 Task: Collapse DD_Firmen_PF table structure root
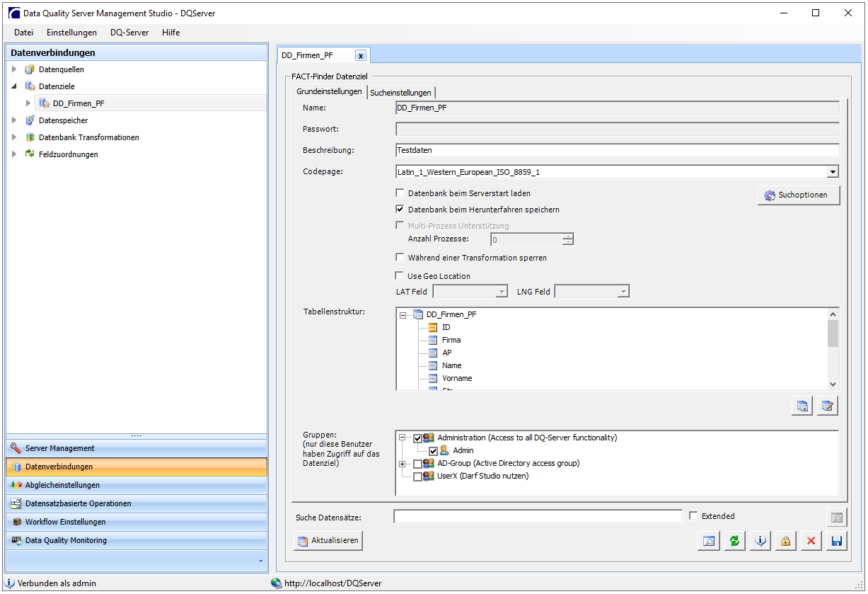click(403, 315)
